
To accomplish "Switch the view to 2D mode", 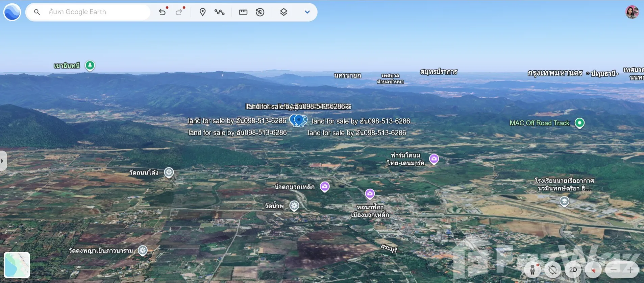I will pyautogui.click(x=573, y=269).
